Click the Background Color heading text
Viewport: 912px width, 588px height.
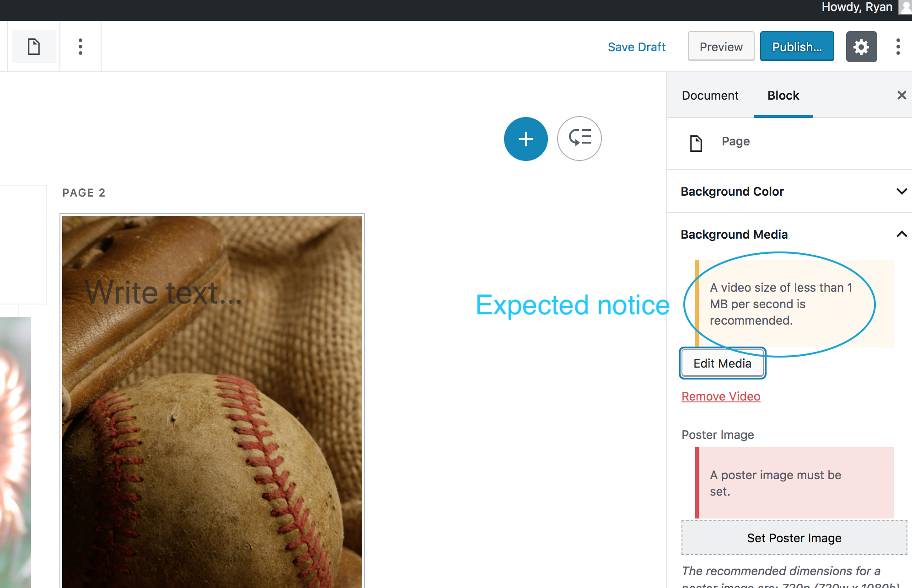(x=732, y=191)
